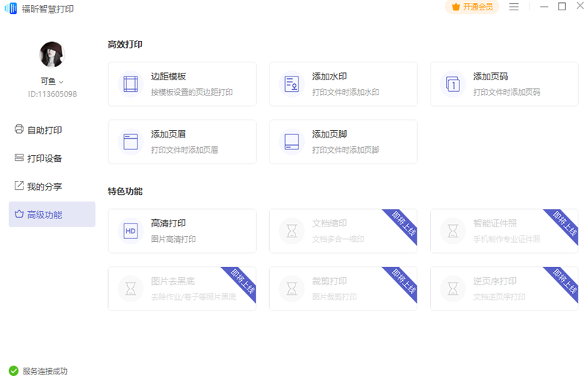Open the 高清打印 card title
Screen dimensions: 588x392
[x=168, y=224]
